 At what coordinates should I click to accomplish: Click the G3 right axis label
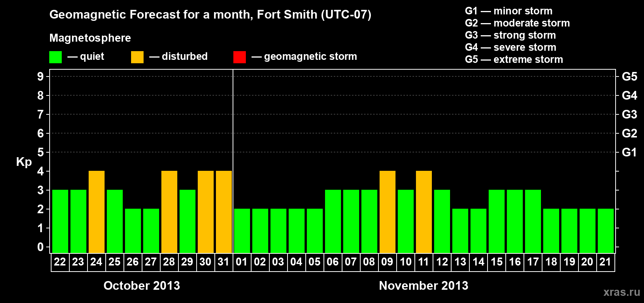(630, 114)
